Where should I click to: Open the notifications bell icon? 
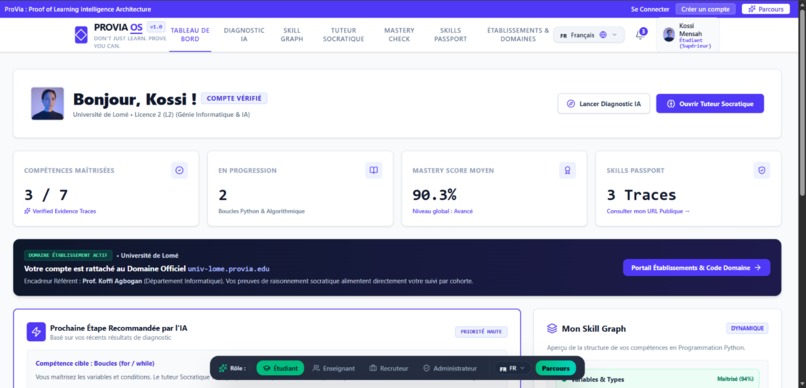coord(640,34)
